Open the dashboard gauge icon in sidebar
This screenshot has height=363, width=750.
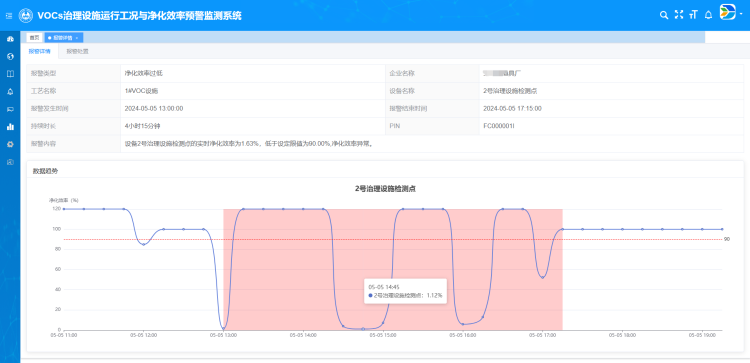point(10,39)
